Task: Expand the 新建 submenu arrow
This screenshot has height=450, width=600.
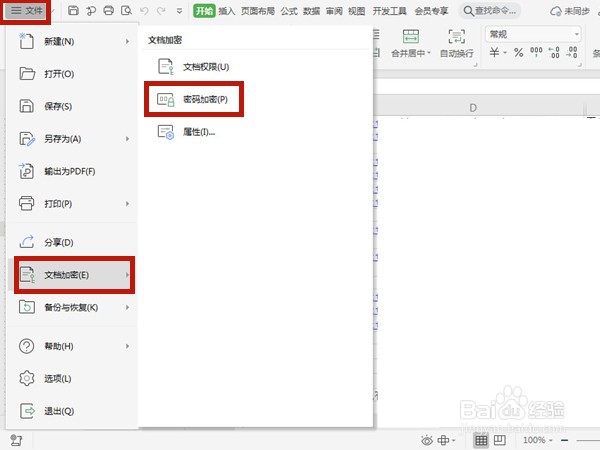Action: (x=127, y=41)
